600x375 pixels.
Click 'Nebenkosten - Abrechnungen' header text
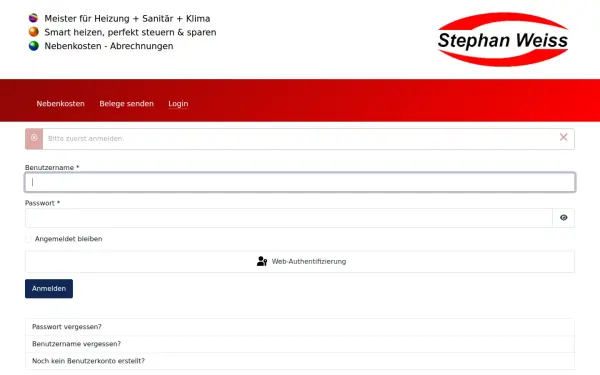109,46
